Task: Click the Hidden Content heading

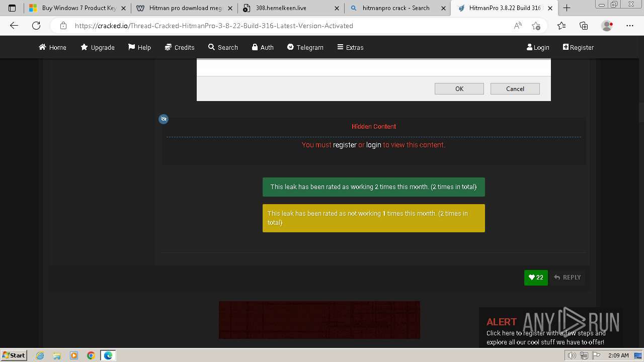Action: pyautogui.click(x=374, y=127)
